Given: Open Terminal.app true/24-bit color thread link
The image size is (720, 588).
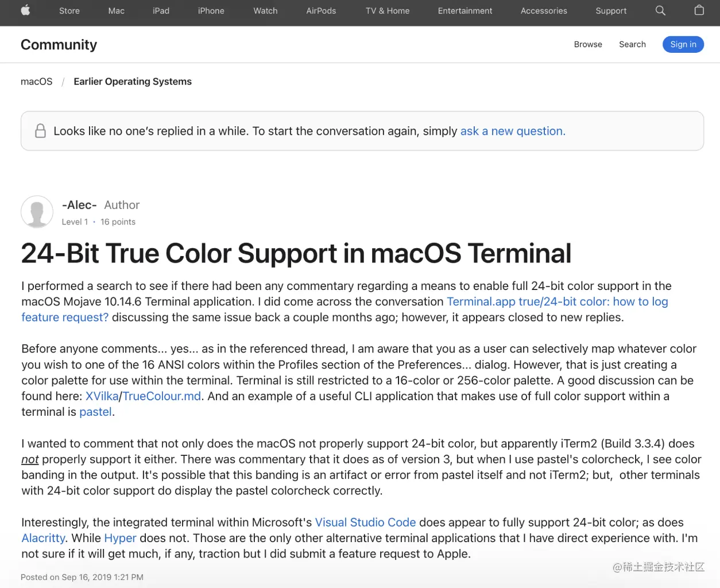Looking at the screenshot, I should tap(344, 310).
